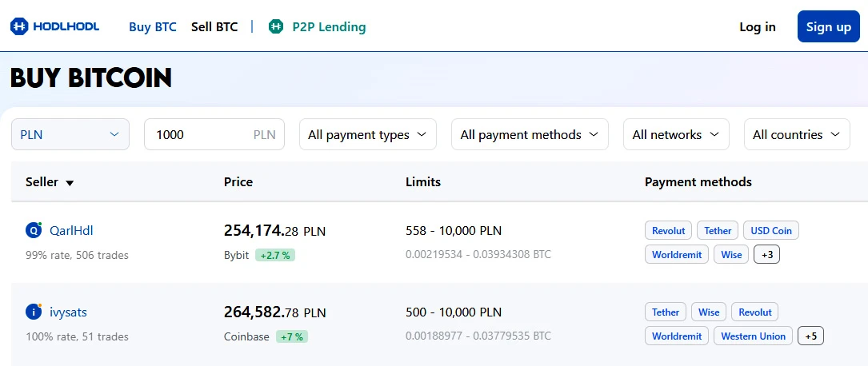868x366 pixels.
Task: Click the USD Coin payment tag
Action: [771, 230]
